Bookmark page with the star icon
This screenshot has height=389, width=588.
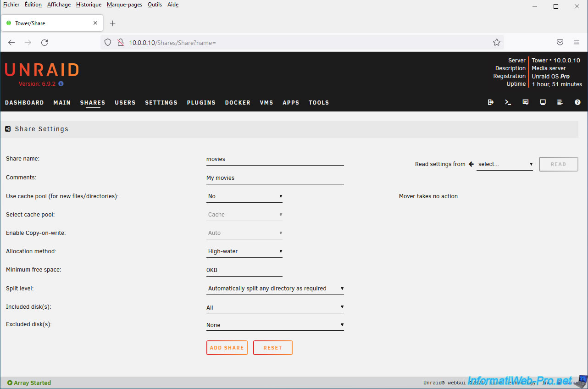coord(497,42)
